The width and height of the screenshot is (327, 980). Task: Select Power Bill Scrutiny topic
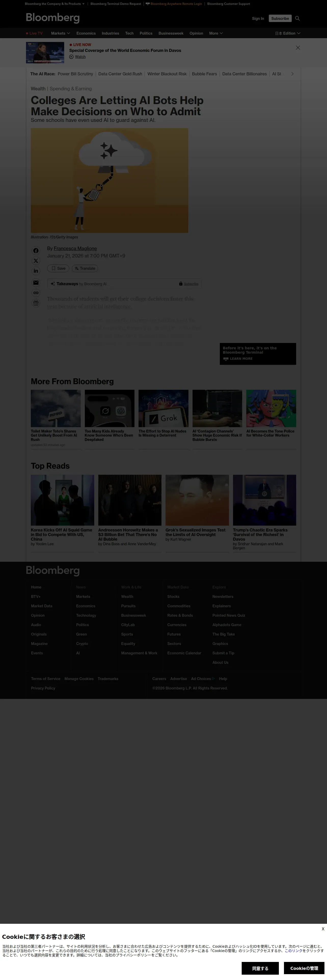click(x=75, y=74)
